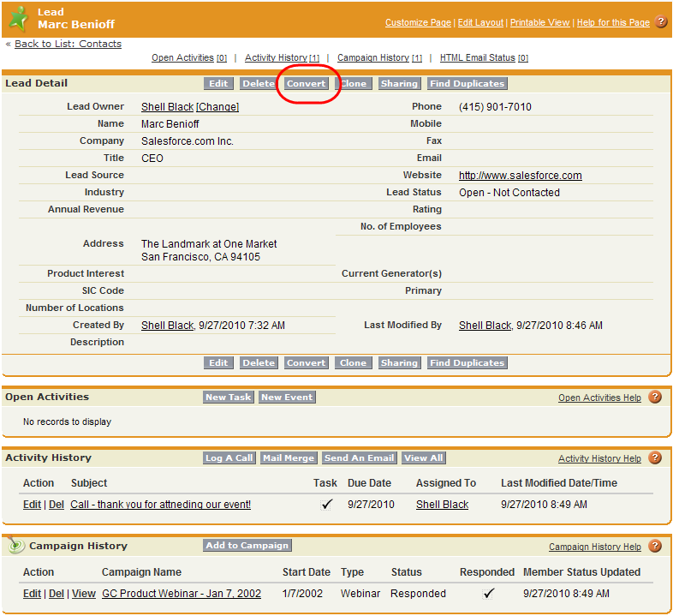The image size is (673, 616).
Task: Open the Printable View link
Action: coord(539,22)
